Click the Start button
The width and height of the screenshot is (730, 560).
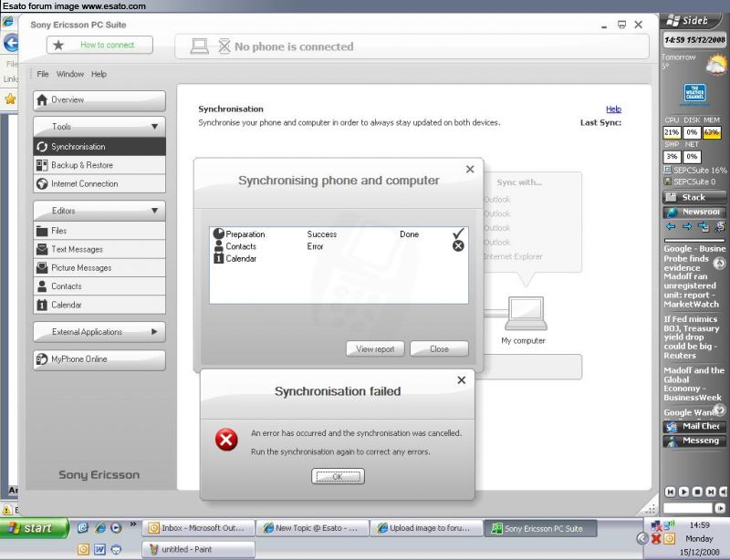click(34, 528)
